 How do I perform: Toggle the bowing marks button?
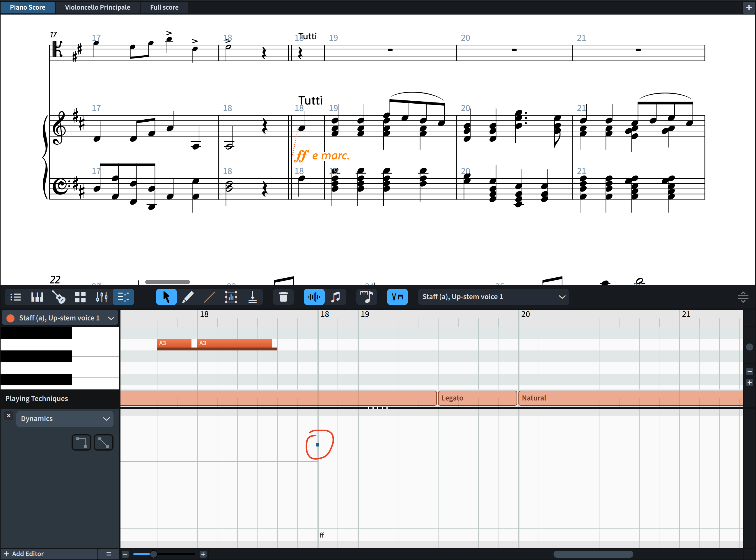[x=397, y=297]
